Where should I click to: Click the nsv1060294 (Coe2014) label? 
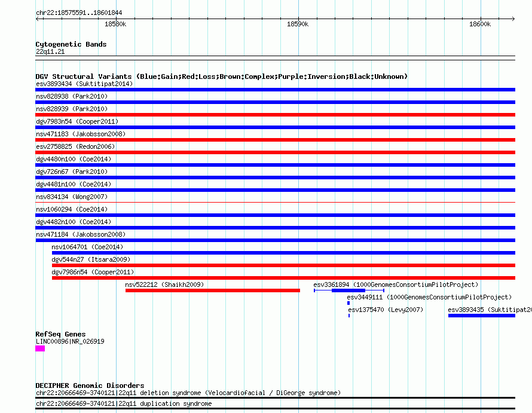point(72,209)
